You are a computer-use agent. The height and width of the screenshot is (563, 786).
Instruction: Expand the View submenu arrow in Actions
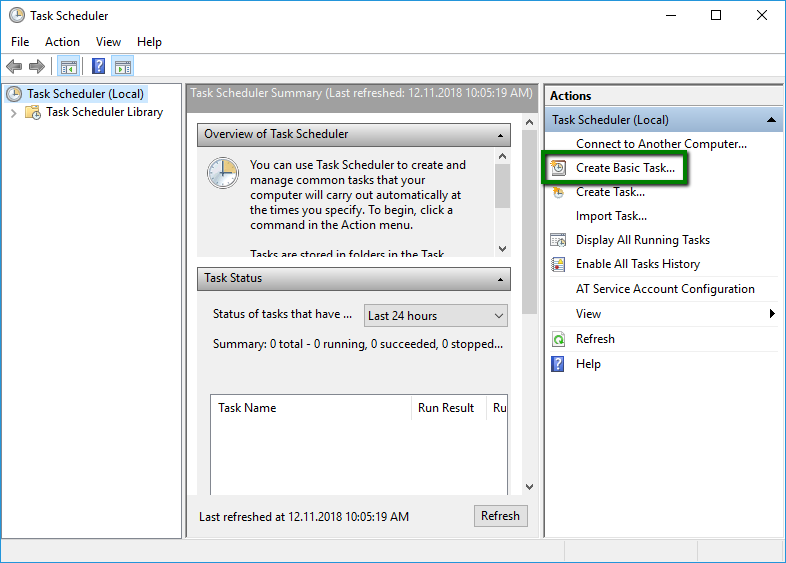click(x=772, y=313)
